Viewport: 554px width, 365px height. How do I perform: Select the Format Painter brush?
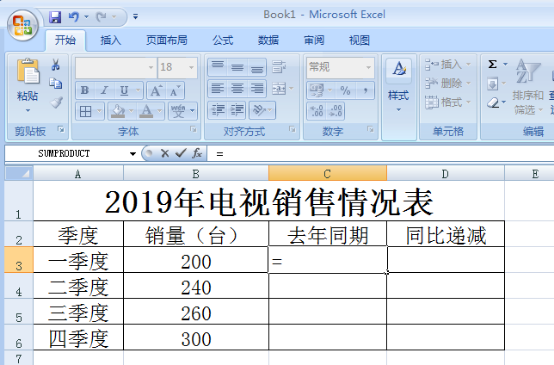(x=56, y=102)
